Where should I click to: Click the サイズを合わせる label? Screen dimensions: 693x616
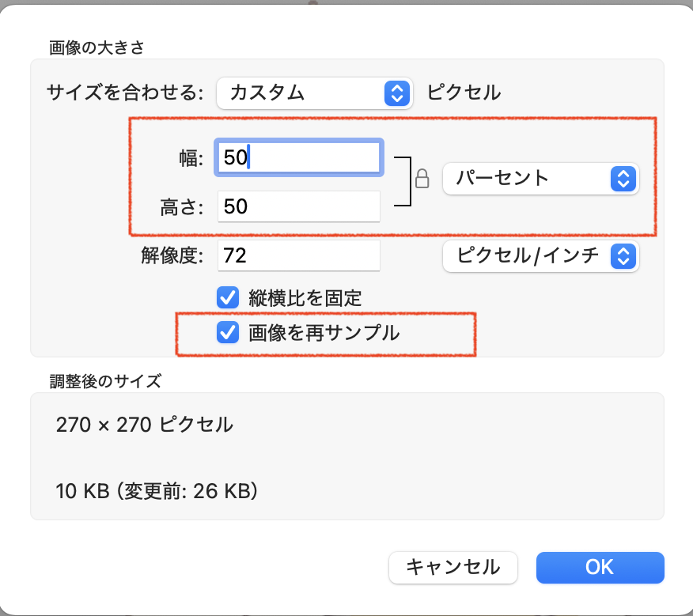click(125, 93)
